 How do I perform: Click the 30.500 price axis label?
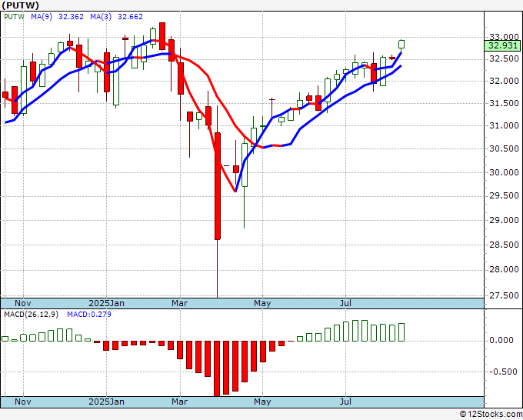point(504,148)
